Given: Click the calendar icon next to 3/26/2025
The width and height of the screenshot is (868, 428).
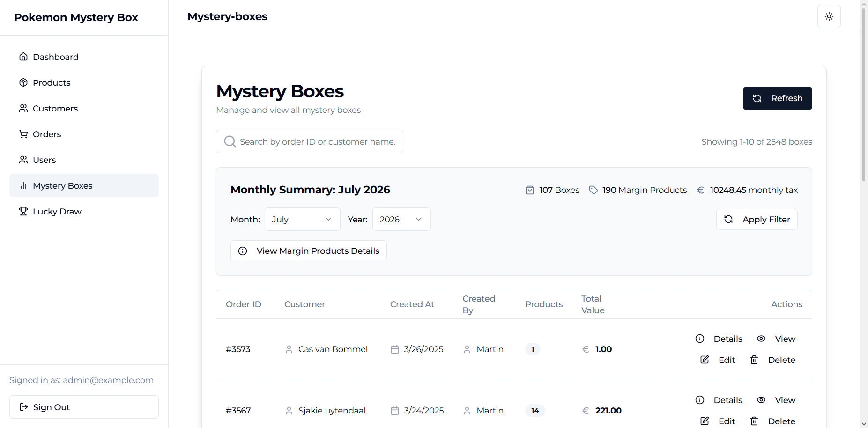Looking at the screenshot, I should pos(395,349).
